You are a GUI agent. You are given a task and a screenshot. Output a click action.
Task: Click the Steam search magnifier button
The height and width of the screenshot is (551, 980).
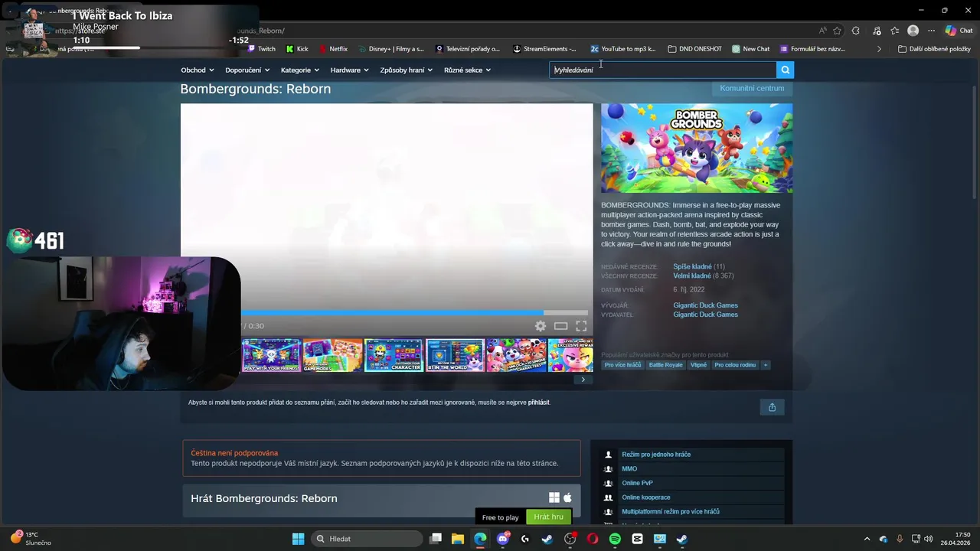pos(785,70)
